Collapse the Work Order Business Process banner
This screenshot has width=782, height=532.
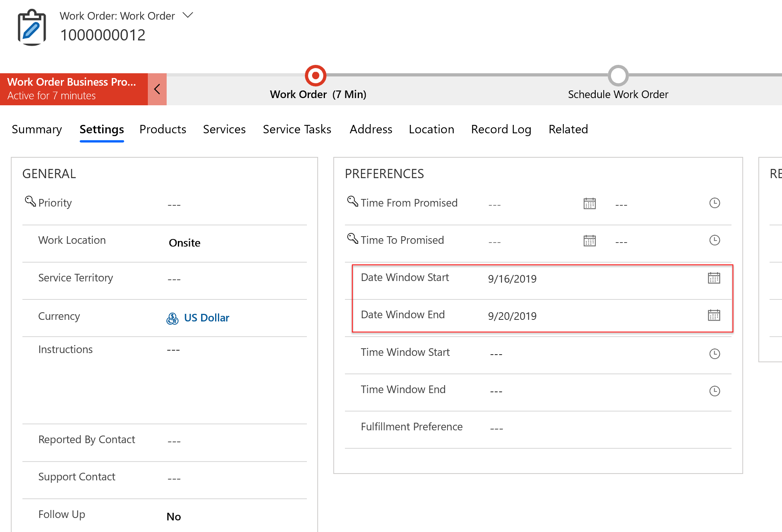(157, 89)
